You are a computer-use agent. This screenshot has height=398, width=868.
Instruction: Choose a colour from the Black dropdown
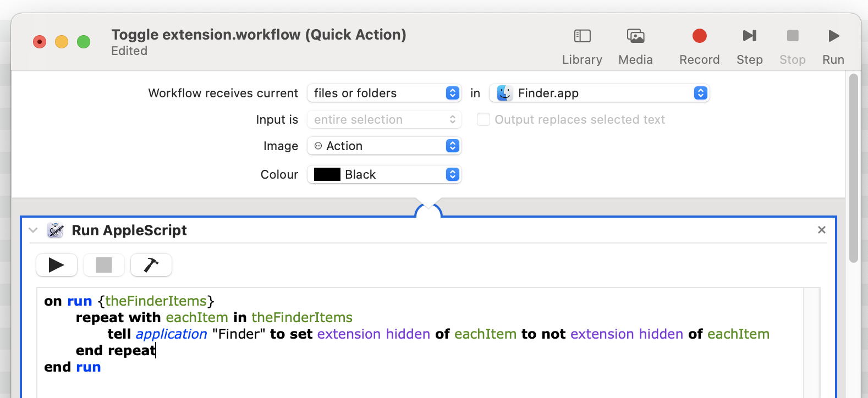(x=384, y=174)
